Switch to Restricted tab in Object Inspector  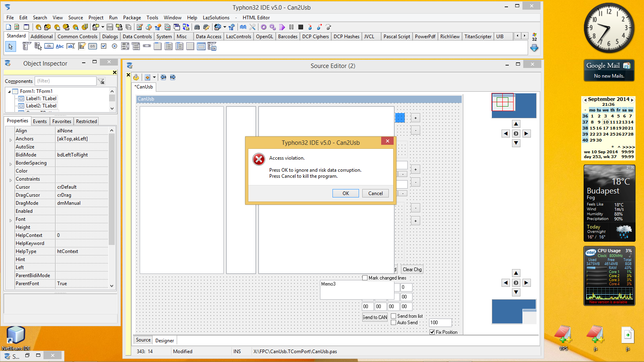click(87, 121)
